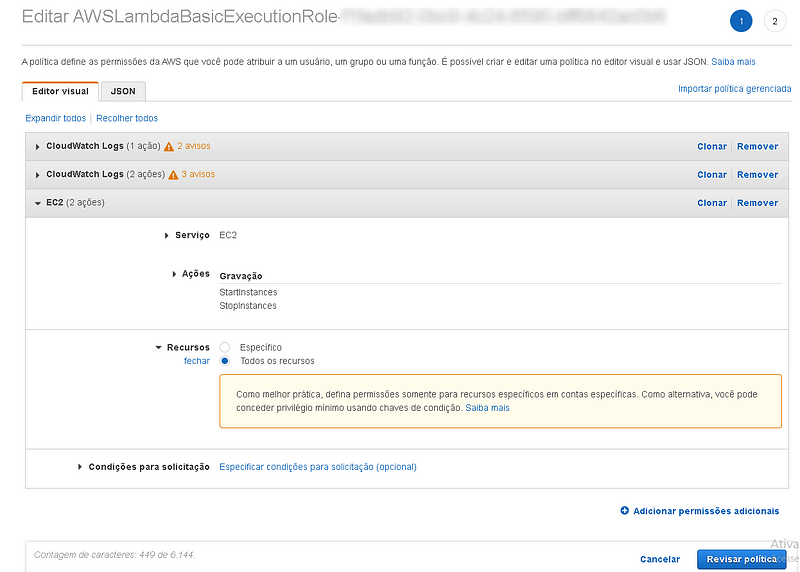
Task: Clone the EC2 permissions block
Action: 712,203
